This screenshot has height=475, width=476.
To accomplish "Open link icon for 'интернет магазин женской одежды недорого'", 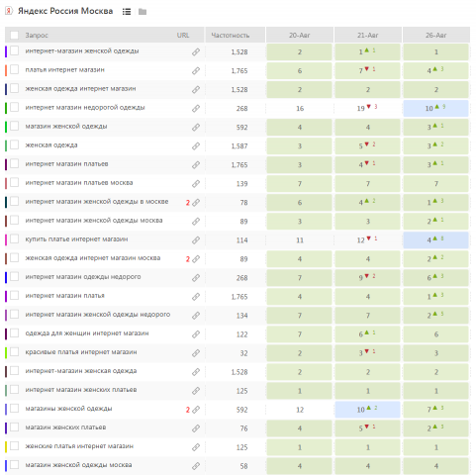I will pyautogui.click(x=196, y=315).
